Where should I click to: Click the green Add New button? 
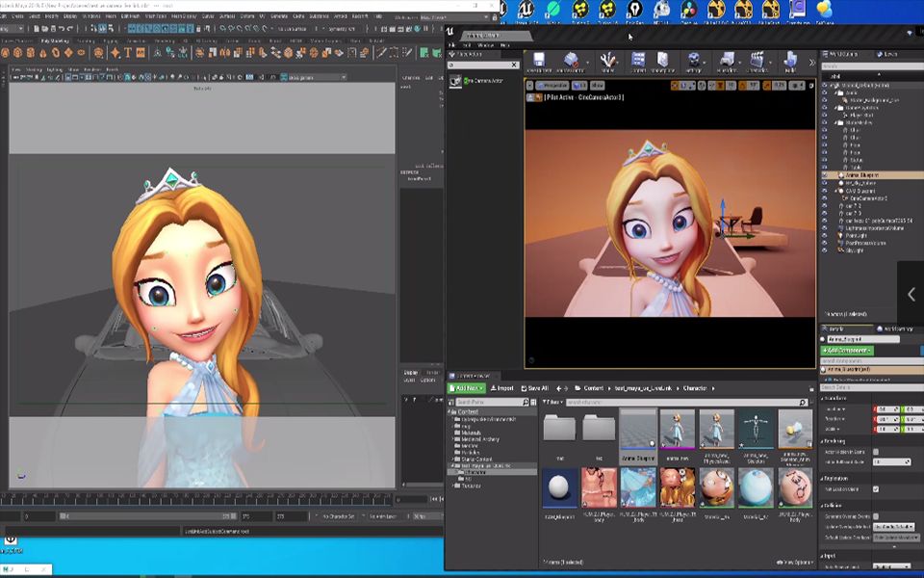pyautogui.click(x=466, y=387)
